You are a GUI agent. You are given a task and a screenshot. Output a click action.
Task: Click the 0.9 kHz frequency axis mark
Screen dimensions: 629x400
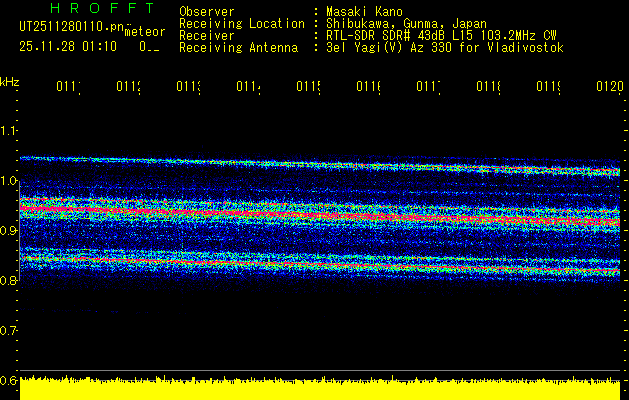coord(10,231)
